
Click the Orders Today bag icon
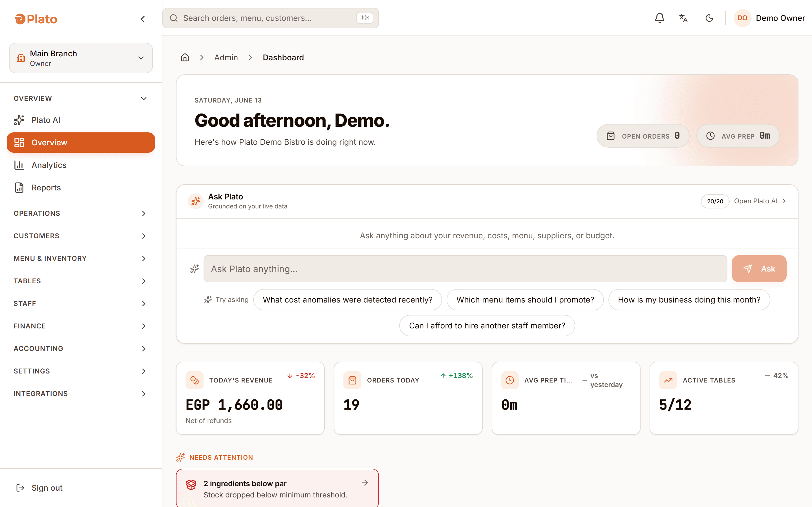pos(352,380)
